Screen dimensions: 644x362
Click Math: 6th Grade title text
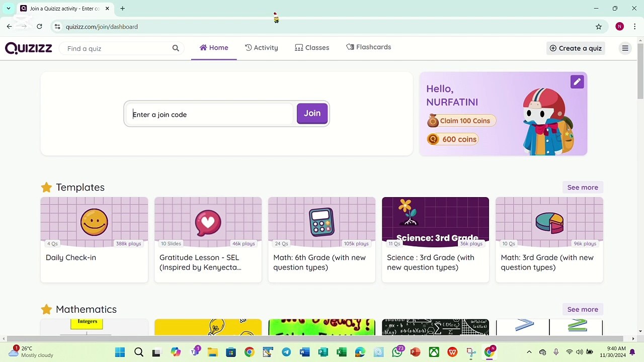(319, 262)
